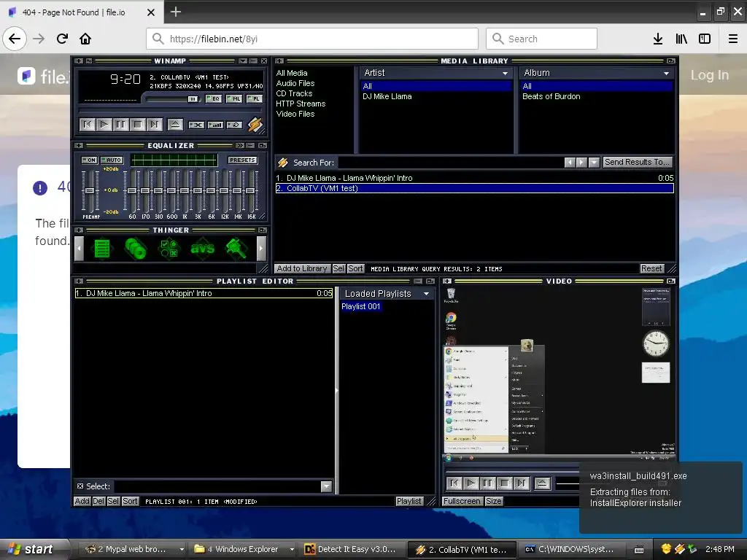Click Thinger right scroll arrow

click(x=261, y=248)
